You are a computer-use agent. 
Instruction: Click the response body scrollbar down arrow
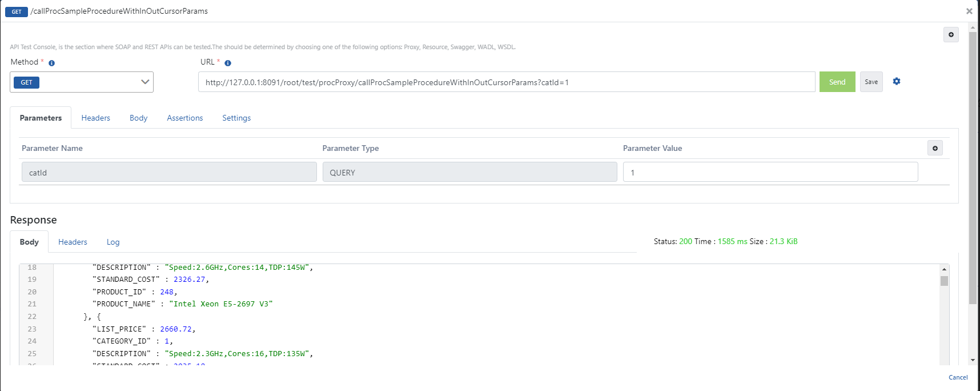pyautogui.click(x=944, y=360)
